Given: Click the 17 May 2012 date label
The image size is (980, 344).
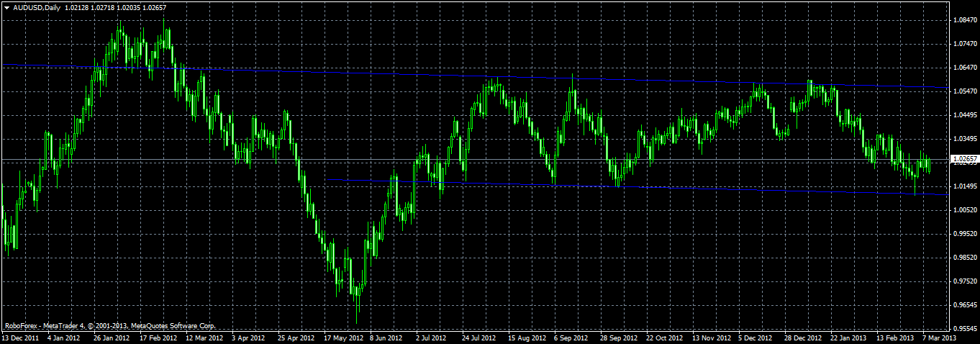Looking at the screenshot, I should [343, 338].
